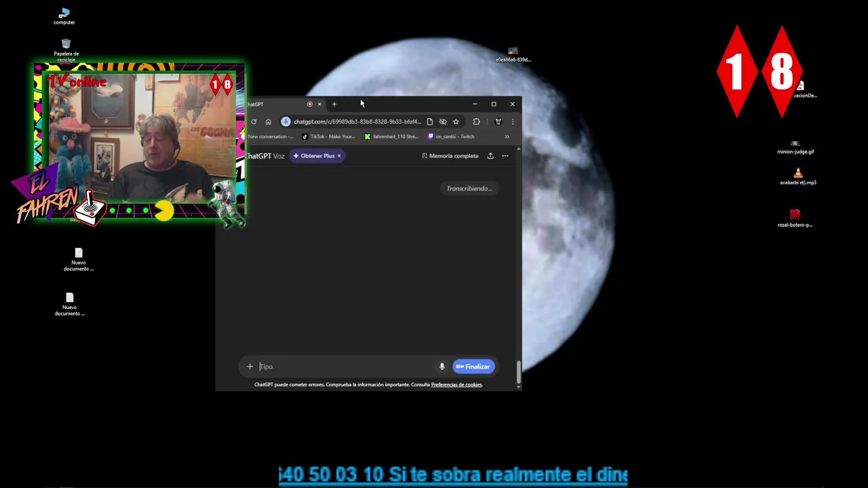The width and height of the screenshot is (868, 488).
Task: Focus the Tipo message input field
Action: 346,367
